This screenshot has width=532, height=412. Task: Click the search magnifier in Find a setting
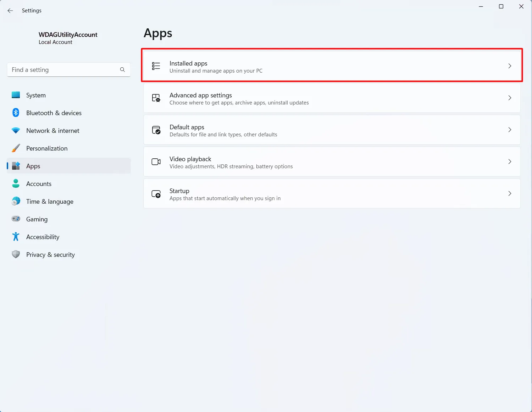tap(122, 69)
